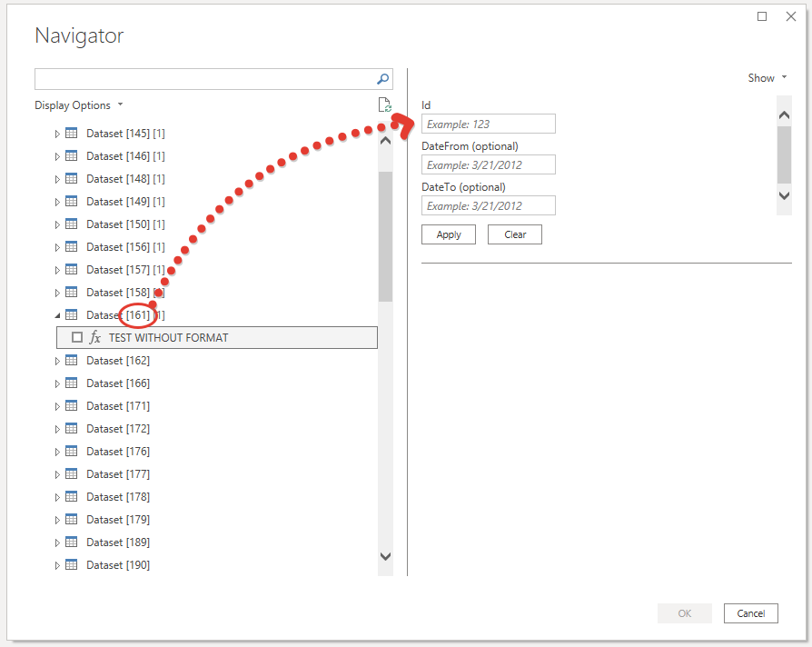Click parameter panel scroll down arrow
The height and width of the screenshot is (647, 812).
point(784,195)
